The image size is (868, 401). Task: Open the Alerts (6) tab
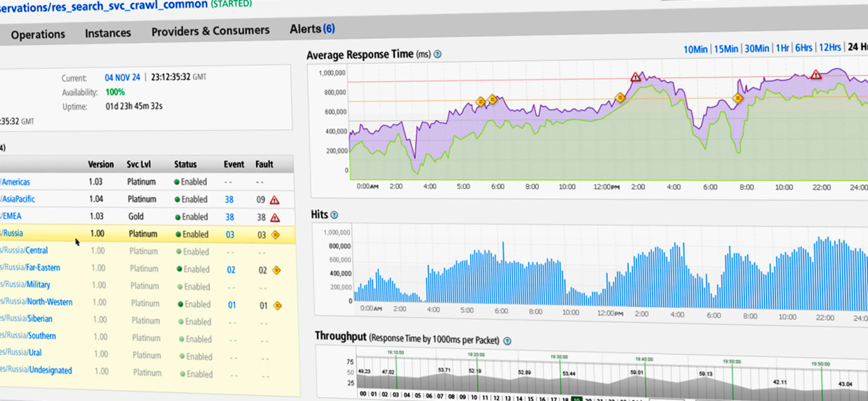[x=312, y=29]
